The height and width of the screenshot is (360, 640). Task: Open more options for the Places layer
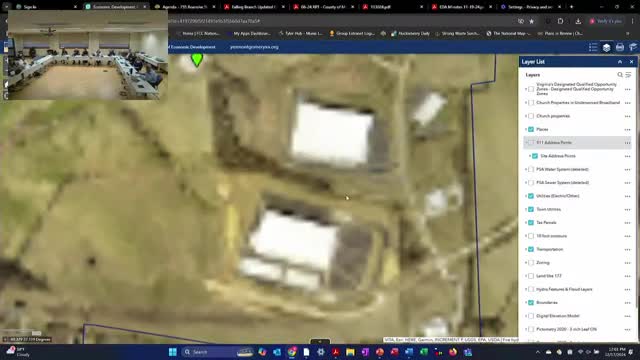627,129
